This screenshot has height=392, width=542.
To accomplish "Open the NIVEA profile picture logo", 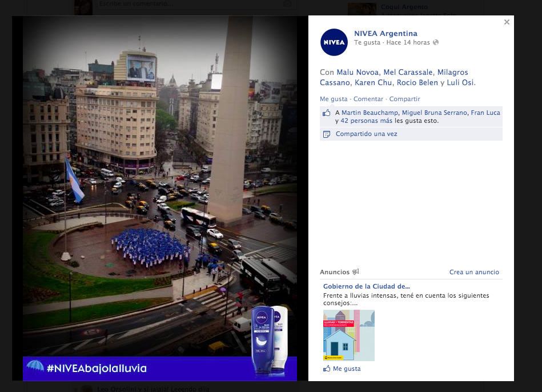I will [x=334, y=42].
